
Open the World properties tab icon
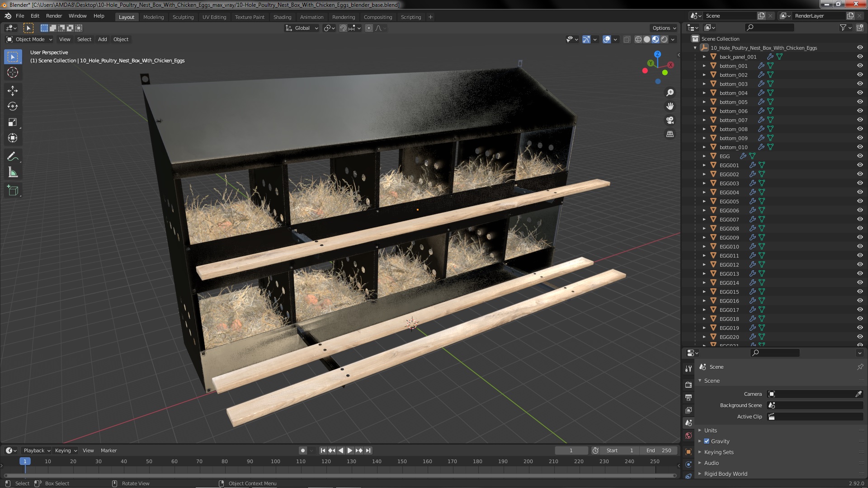pyautogui.click(x=689, y=436)
